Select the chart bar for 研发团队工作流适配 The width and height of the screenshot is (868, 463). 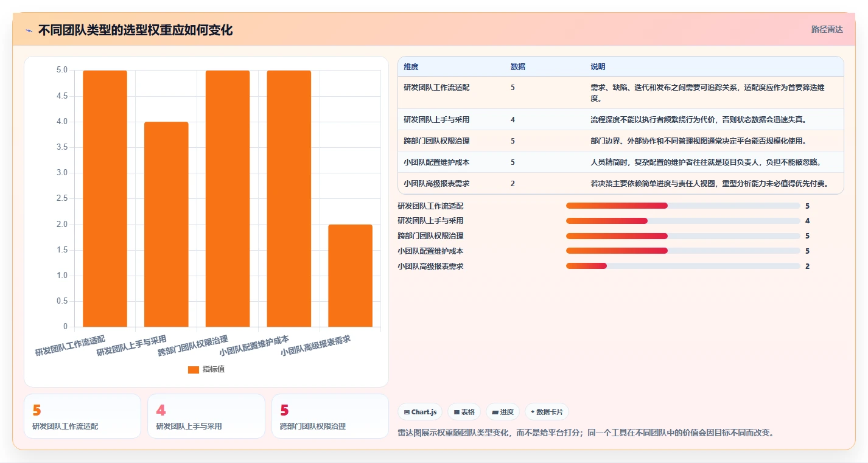tap(105, 198)
